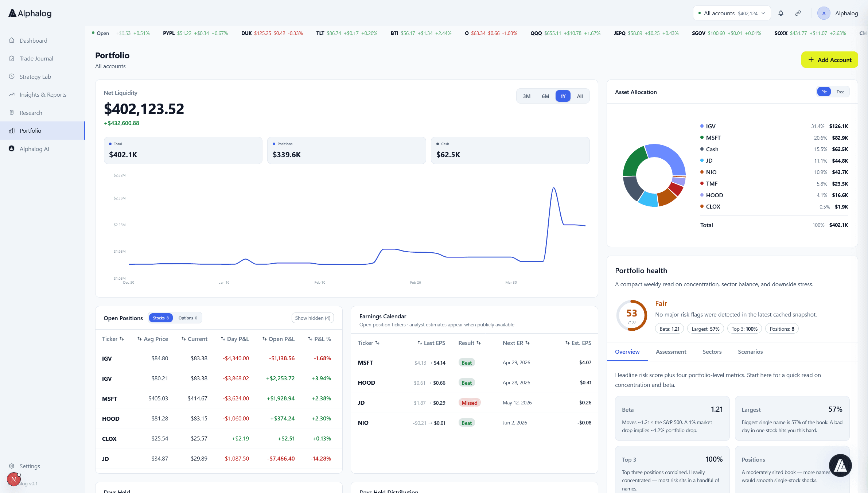Click the Top 3: 100% chip
This screenshot has height=493, width=868.
point(744,329)
